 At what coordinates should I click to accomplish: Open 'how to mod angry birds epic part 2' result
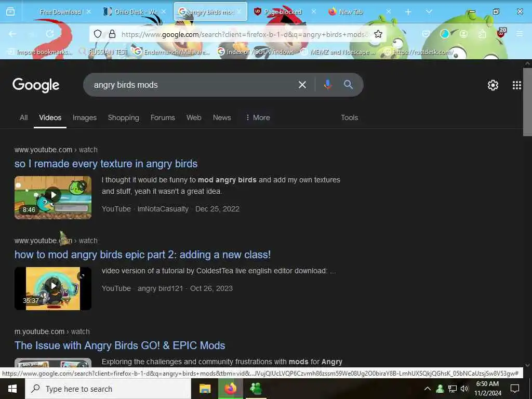point(142,255)
